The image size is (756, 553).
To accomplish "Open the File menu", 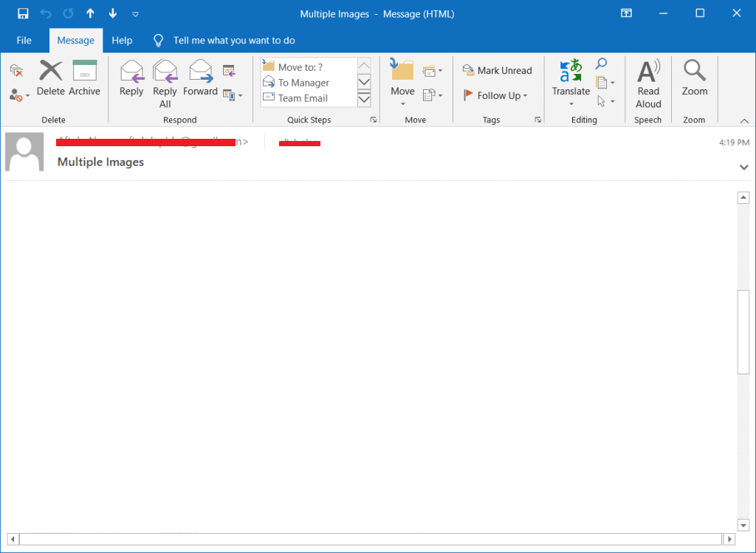I will (24, 41).
